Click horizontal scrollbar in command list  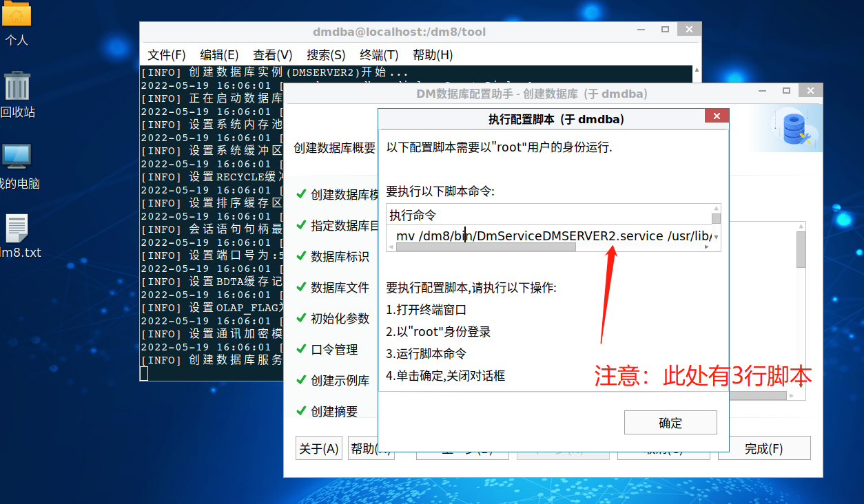[x=486, y=246]
